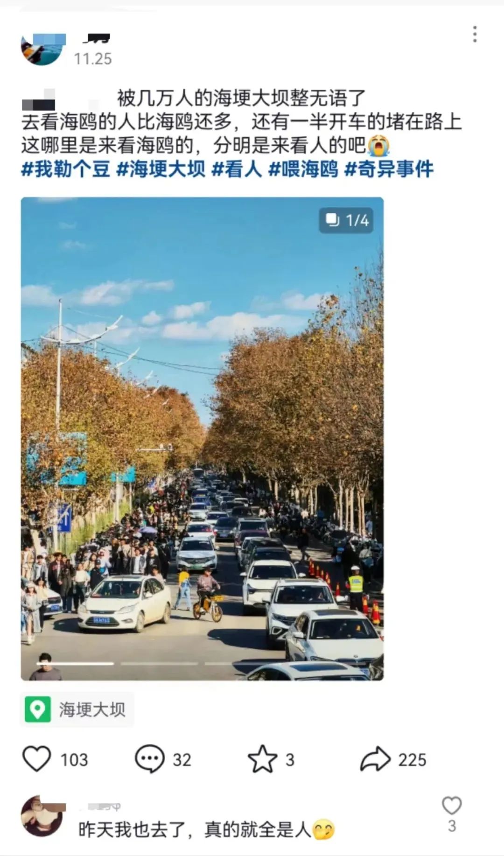Screen dimensions: 504x856
Task: Open hashtag #我勒个豆
Action: pyautogui.click(x=66, y=169)
